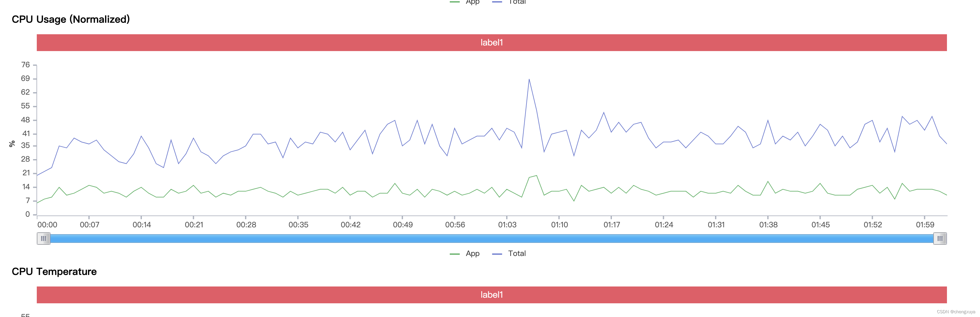Click the Total line peak near 69 percent
The width and height of the screenshot is (980, 317).
[529, 79]
